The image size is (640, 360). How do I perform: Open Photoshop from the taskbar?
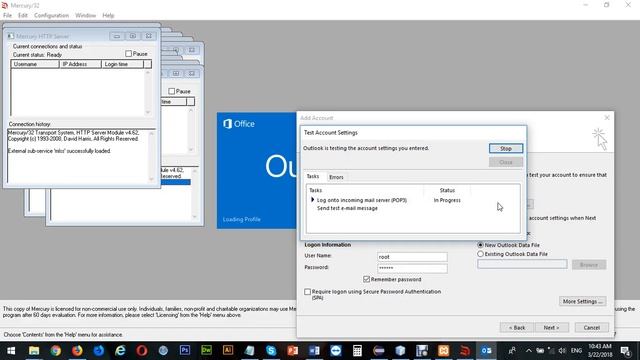pyautogui.click(x=184, y=351)
